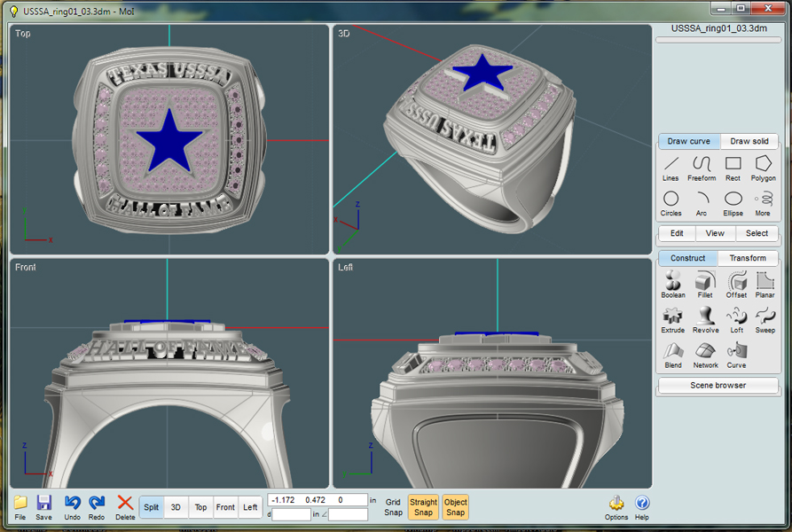Select the Network surface tool
The width and height of the screenshot is (792, 532).
coord(706,356)
